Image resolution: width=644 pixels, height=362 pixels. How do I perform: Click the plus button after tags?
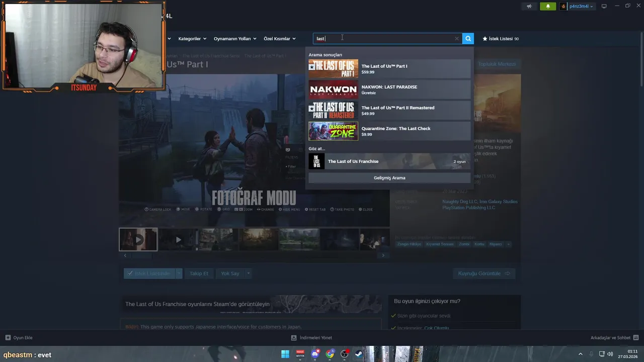tap(508, 244)
